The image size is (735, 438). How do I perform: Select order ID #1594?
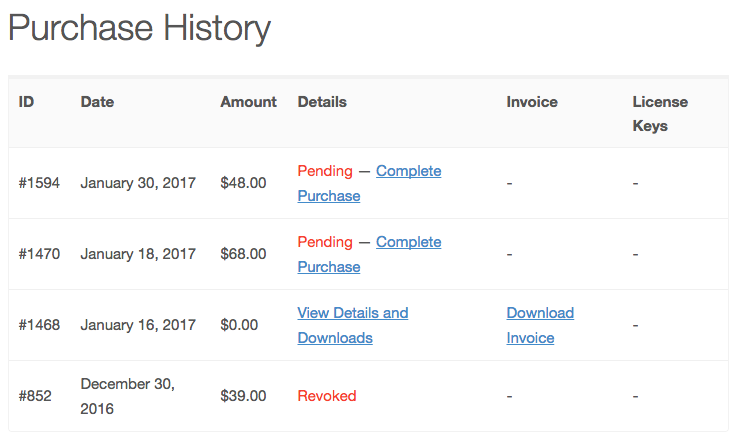(39, 183)
